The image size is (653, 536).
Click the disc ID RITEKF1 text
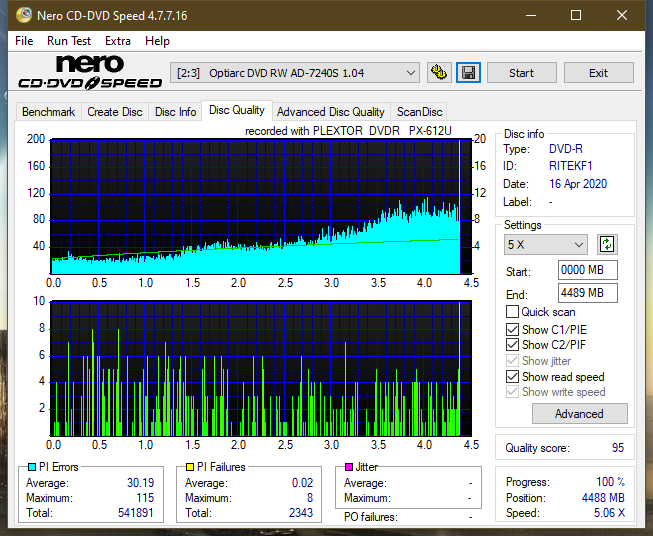[x=570, y=166]
